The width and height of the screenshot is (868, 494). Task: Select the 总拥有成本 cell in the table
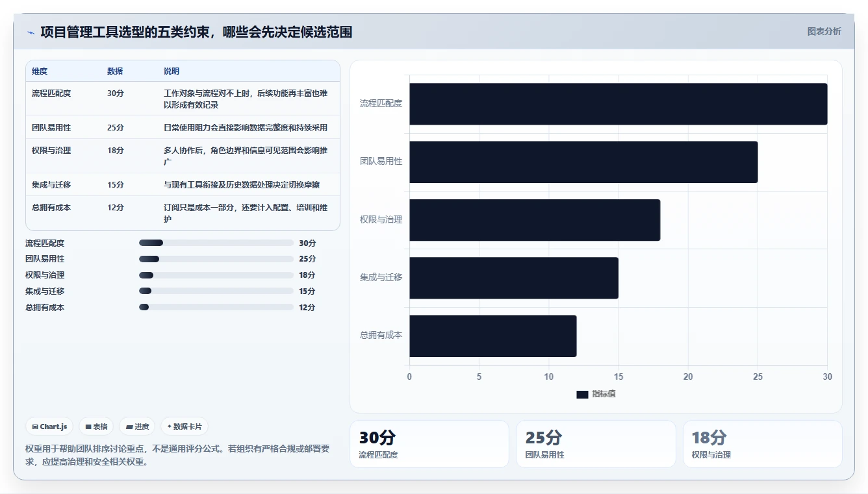coord(51,208)
